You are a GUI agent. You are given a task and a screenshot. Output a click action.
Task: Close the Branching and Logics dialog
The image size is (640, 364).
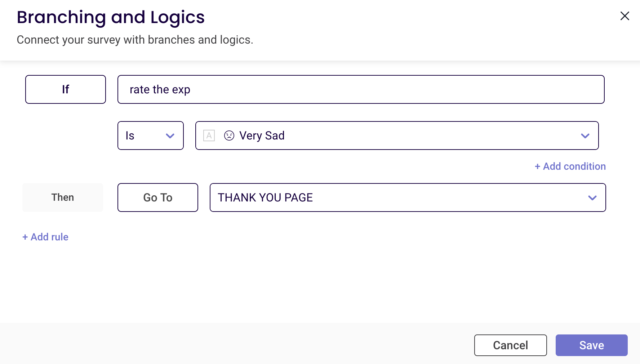(625, 16)
